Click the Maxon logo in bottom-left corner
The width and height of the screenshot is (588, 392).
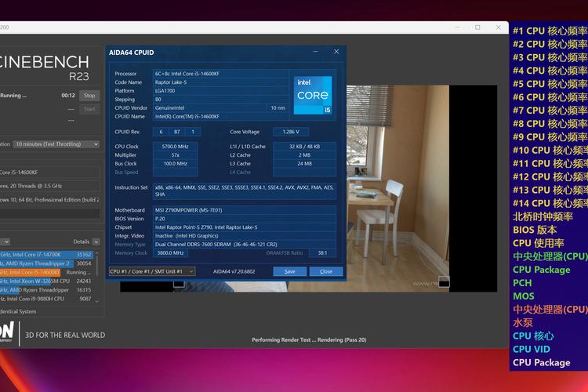point(6,334)
